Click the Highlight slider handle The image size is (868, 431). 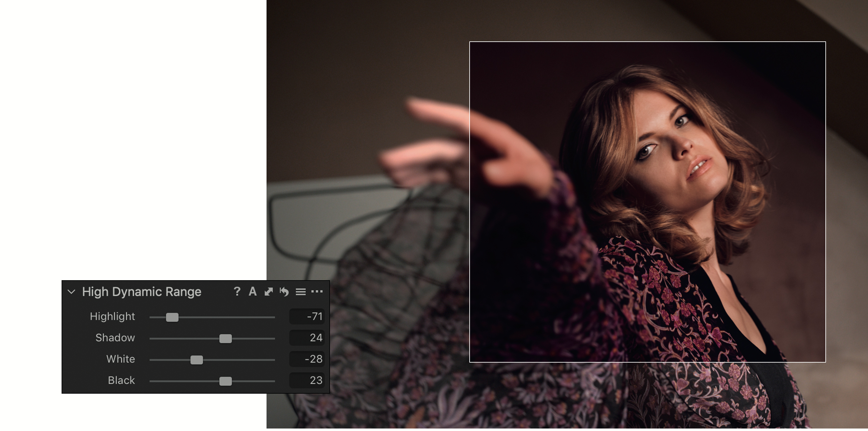pos(172,317)
